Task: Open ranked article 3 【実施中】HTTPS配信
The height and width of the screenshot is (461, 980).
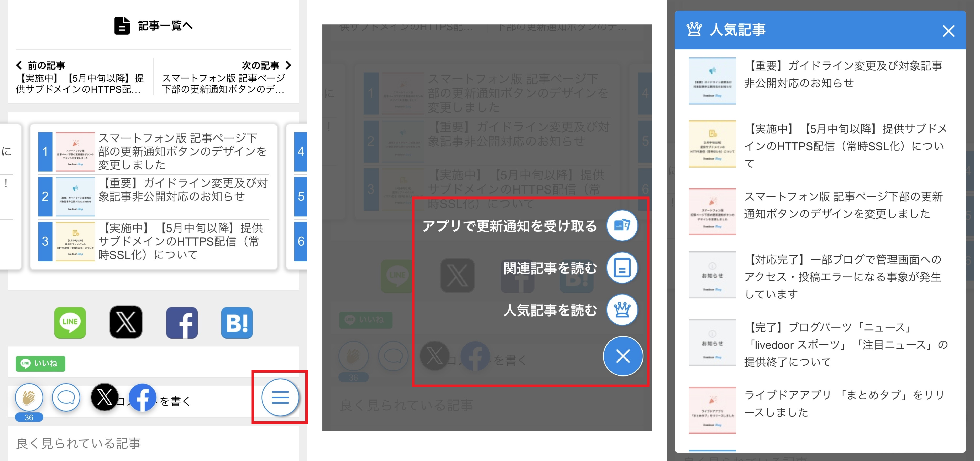Action: click(x=154, y=241)
